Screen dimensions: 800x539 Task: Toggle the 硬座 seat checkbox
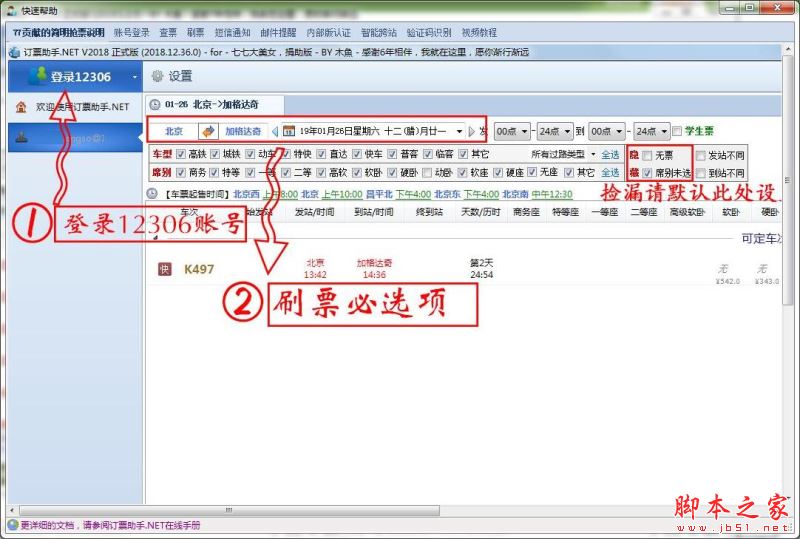coord(498,173)
